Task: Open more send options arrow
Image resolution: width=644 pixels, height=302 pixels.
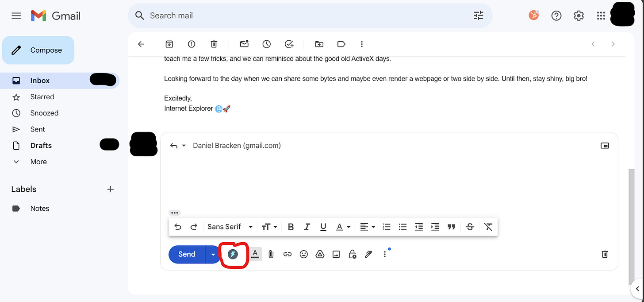Action: (213, 254)
